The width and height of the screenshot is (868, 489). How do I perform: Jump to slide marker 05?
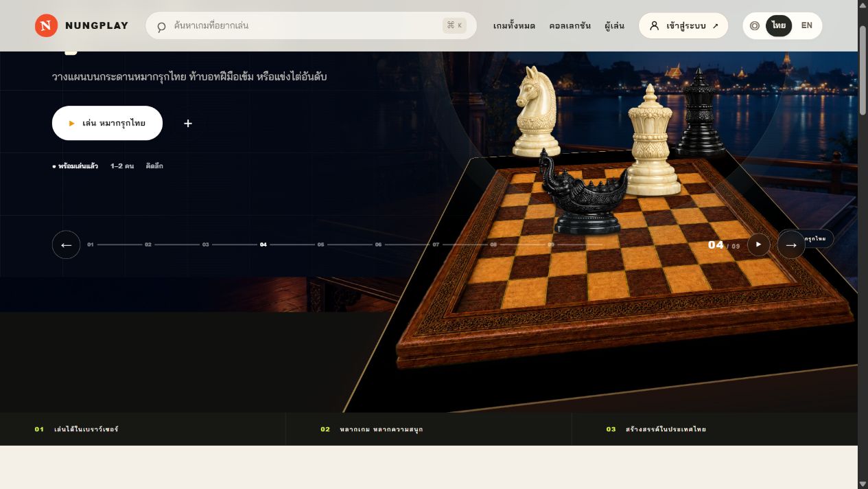(x=320, y=244)
